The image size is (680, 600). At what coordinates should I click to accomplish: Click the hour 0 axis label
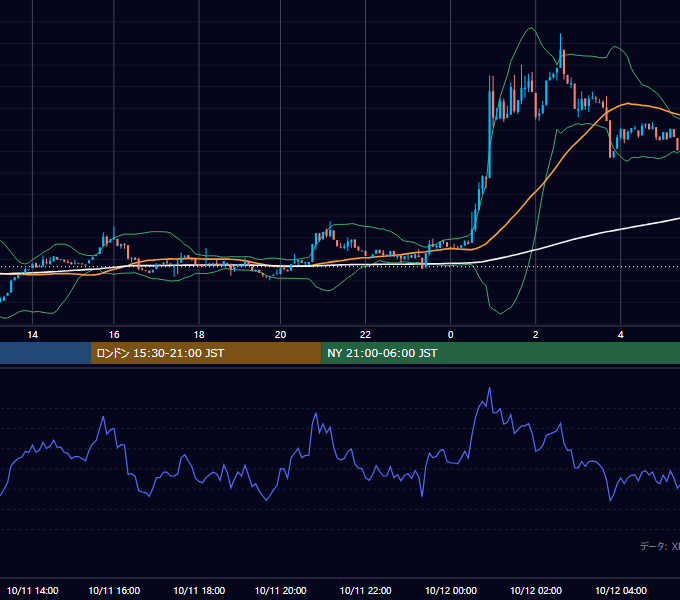tap(451, 335)
